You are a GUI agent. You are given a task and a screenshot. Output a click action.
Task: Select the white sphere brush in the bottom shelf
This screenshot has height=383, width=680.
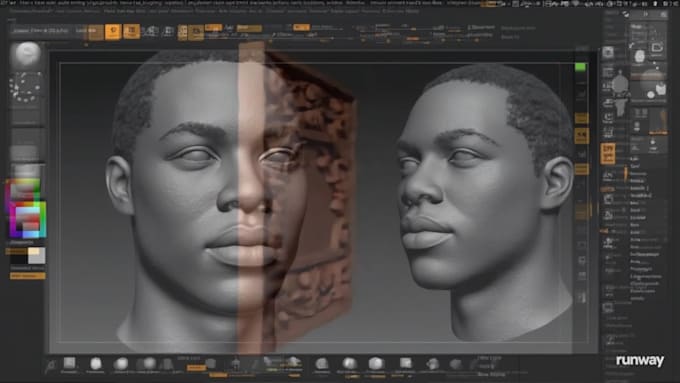96,363
